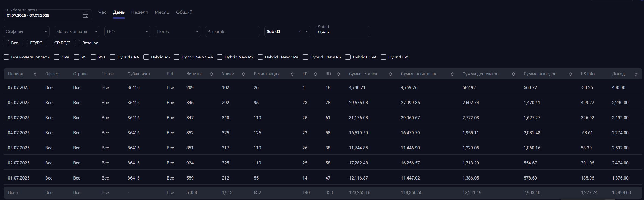Tick the Baseline checkbox

pyautogui.click(x=77, y=43)
